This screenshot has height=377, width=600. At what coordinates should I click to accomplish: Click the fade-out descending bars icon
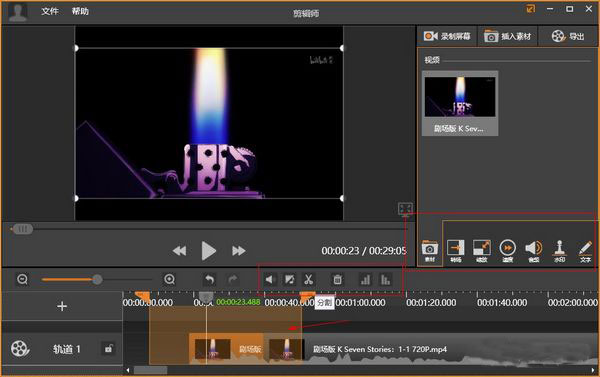pyautogui.click(x=385, y=280)
